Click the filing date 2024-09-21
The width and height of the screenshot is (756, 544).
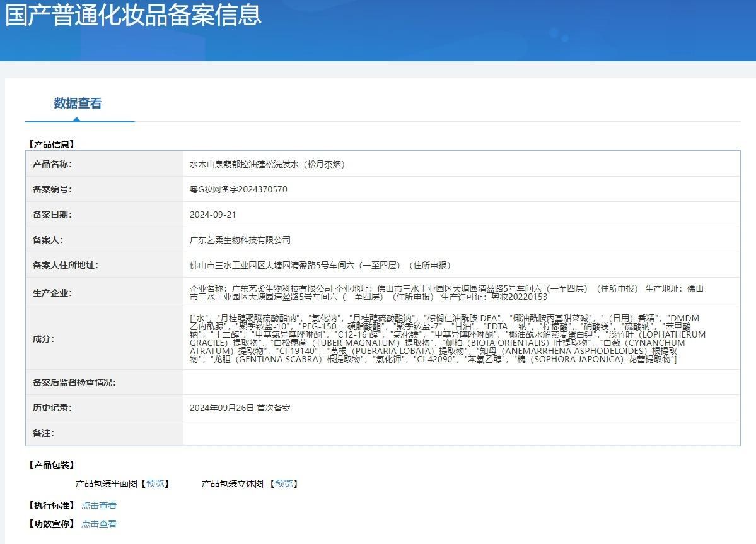[x=212, y=215]
